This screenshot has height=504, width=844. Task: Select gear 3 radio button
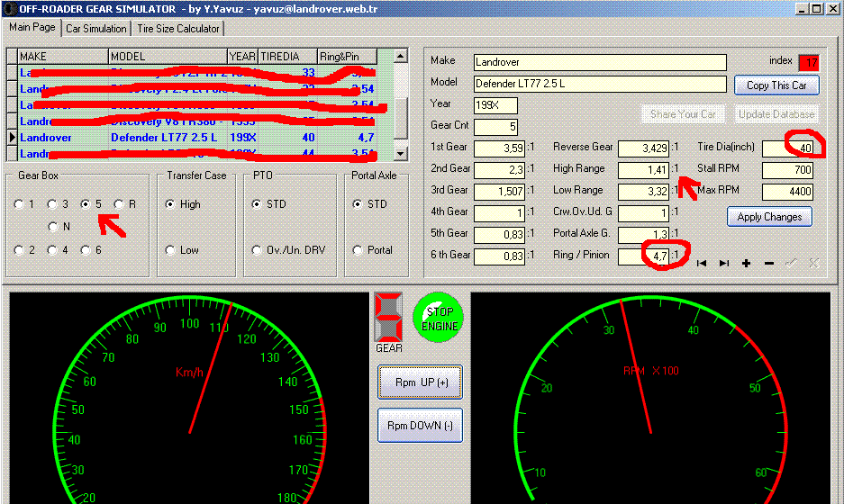pos(52,204)
